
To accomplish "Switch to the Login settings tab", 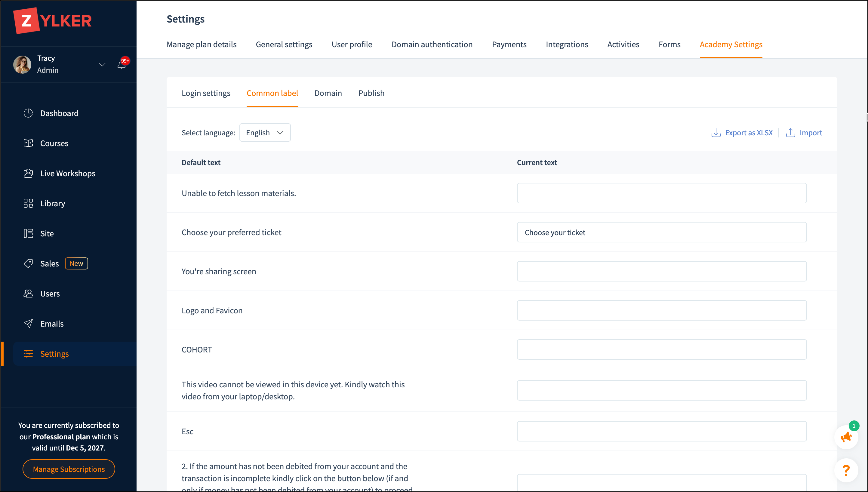I will pyautogui.click(x=206, y=93).
